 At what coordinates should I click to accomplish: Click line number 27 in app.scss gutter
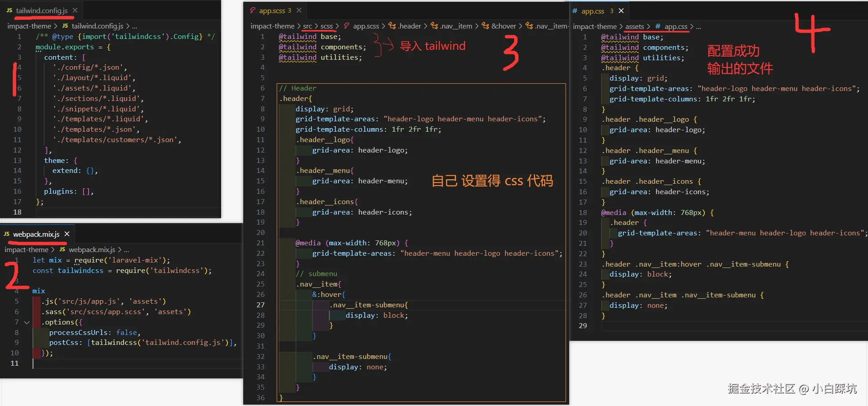260,305
